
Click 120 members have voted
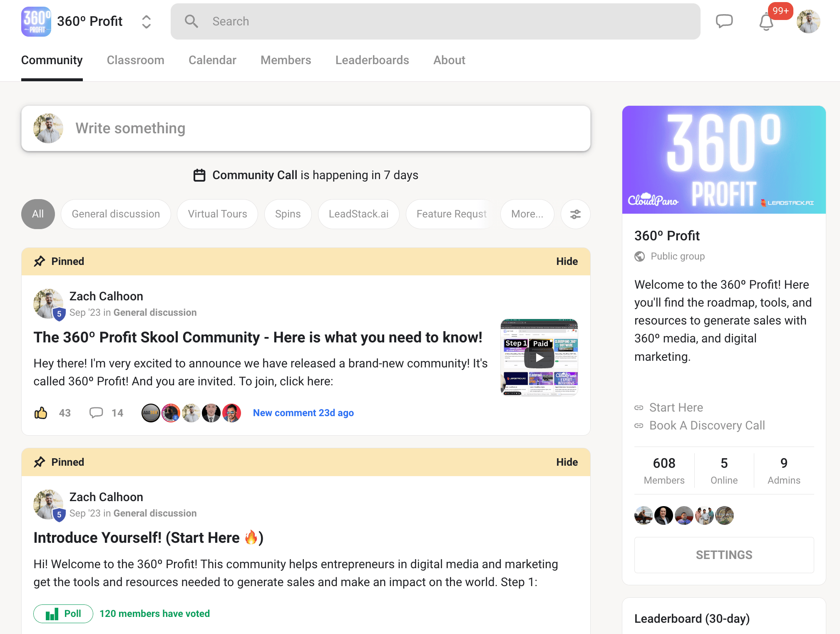[155, 614]
